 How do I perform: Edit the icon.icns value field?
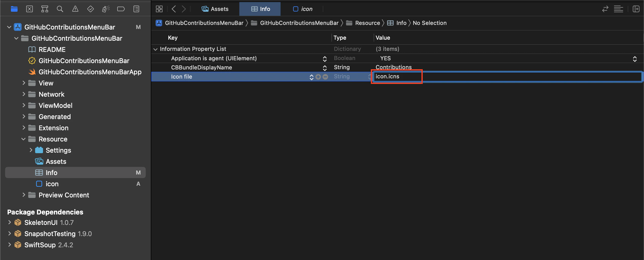[x=507, y=77]
